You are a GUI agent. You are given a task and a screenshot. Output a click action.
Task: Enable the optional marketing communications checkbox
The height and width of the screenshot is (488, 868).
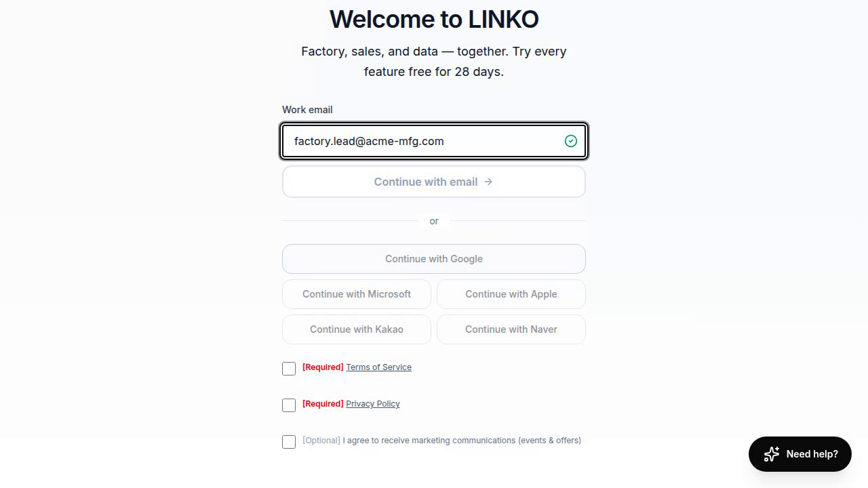[289, 442]
